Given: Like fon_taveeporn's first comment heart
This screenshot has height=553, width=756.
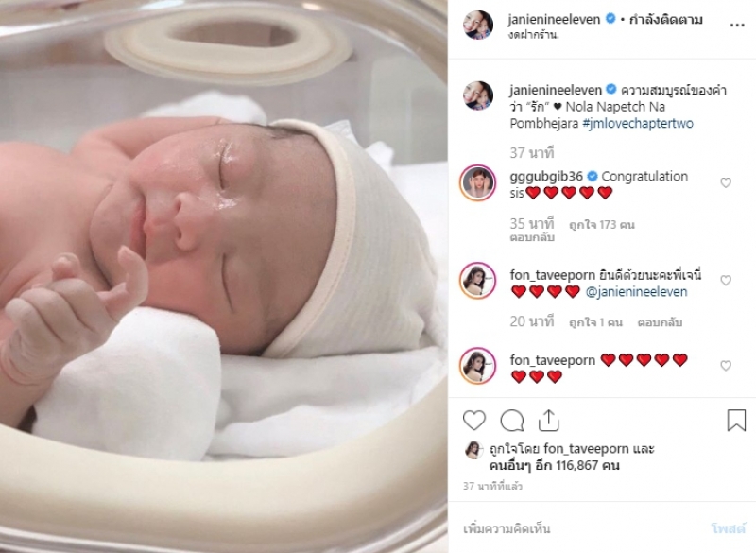Looking at the screenshot, I should pyautogui.click(x=726, y=281).
